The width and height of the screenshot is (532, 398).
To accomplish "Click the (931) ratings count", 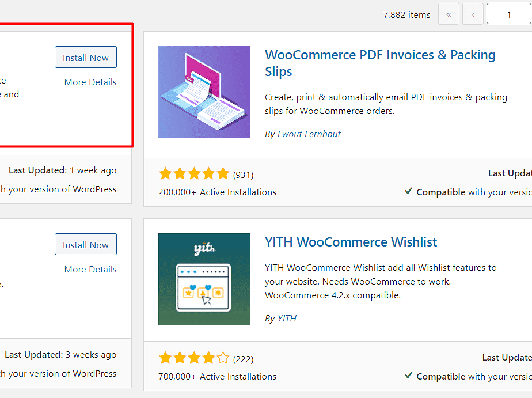I will click(x=244, y=175).
